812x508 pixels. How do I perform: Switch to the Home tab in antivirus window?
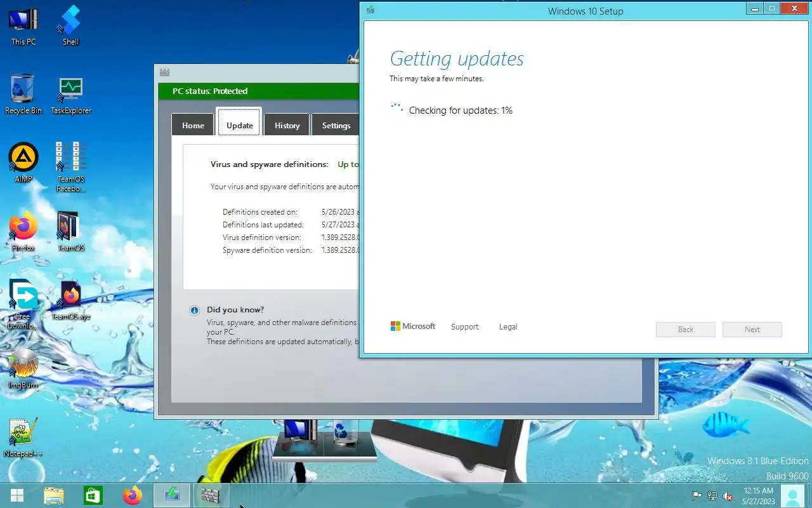click(x=193, y=125)
